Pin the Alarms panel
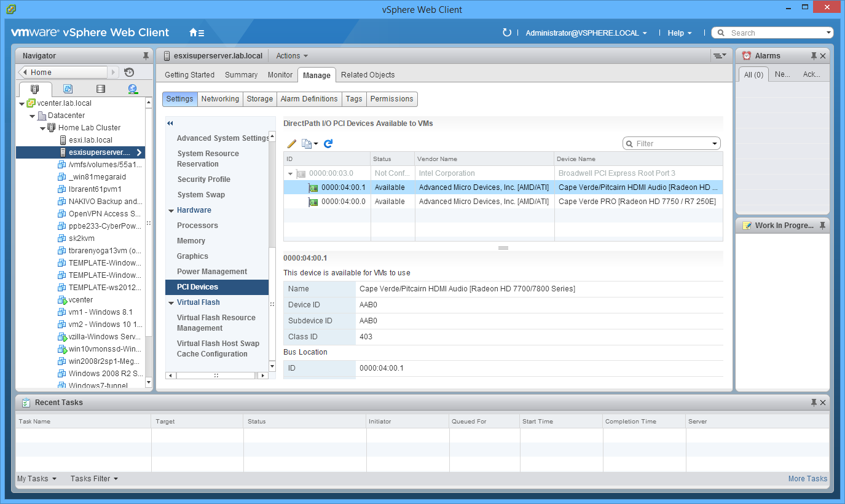 (x=814, y=56)
